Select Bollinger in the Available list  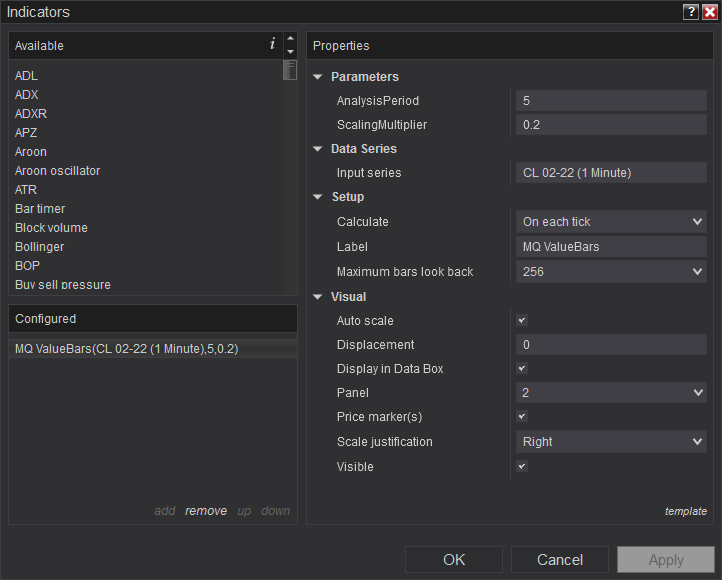click(40, 247)
